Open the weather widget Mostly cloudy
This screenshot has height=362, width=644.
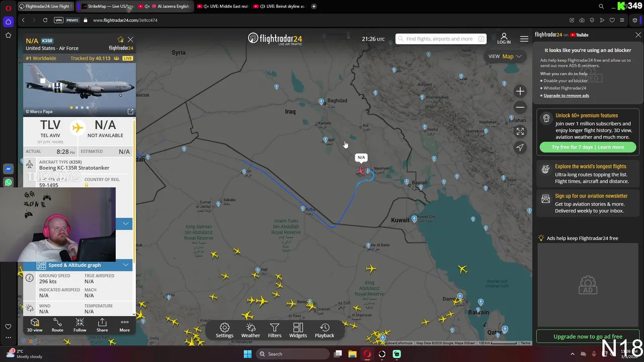[x=24, y=354]
